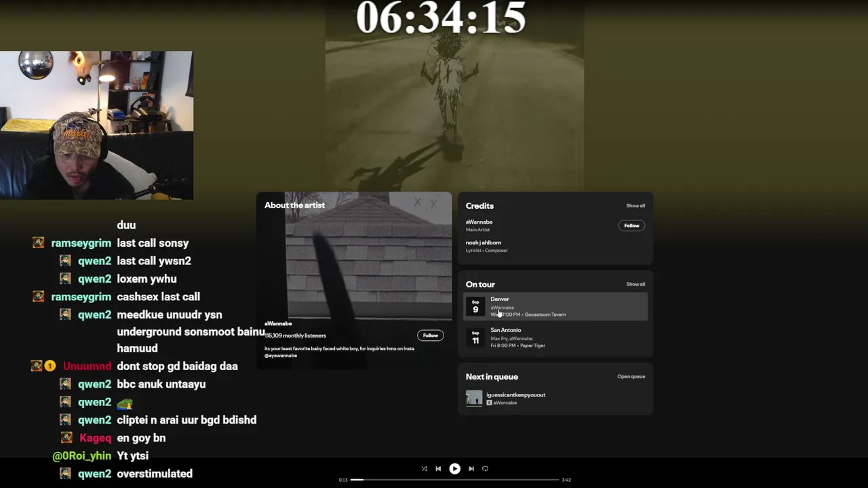Click the avatar badge beside 'last call sonsy'
The height and width of the screenshot is (488, 868).
(x=38, y=243)
